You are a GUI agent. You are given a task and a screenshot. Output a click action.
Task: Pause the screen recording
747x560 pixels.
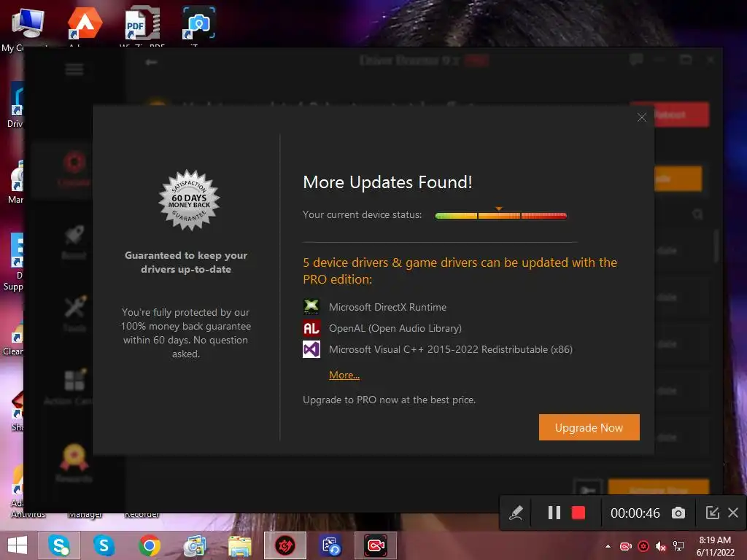click(554, 513)
